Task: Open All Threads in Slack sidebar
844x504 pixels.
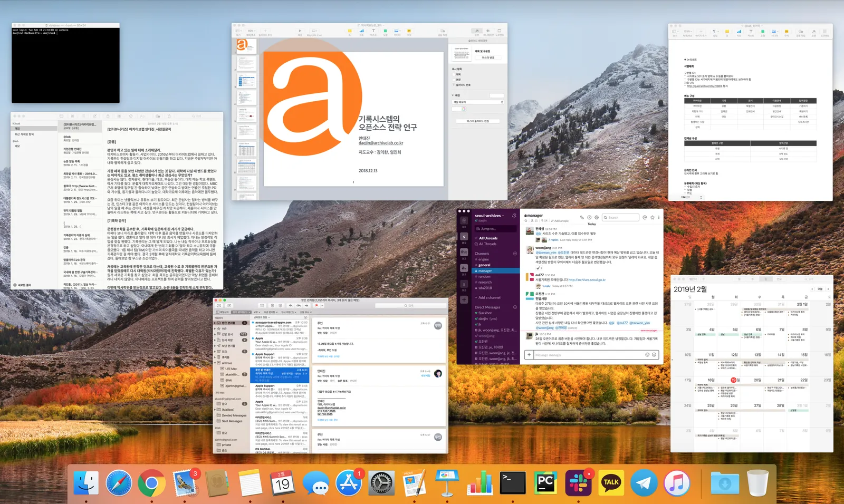Action: 487,244
